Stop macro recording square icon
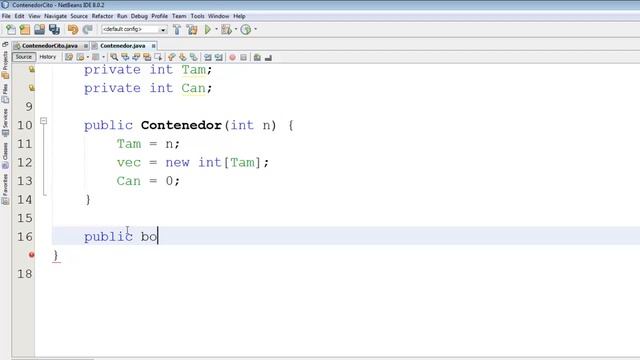 pos(243,58)
